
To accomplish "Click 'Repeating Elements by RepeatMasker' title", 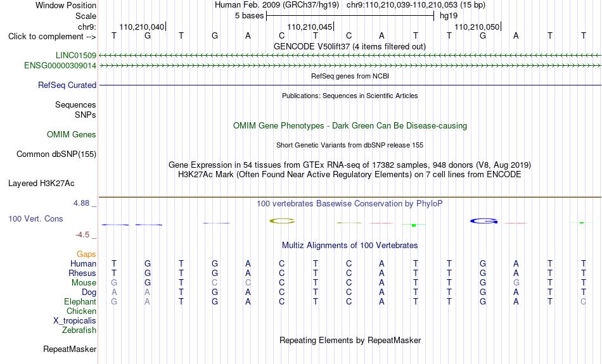I will tap(350, 340).
